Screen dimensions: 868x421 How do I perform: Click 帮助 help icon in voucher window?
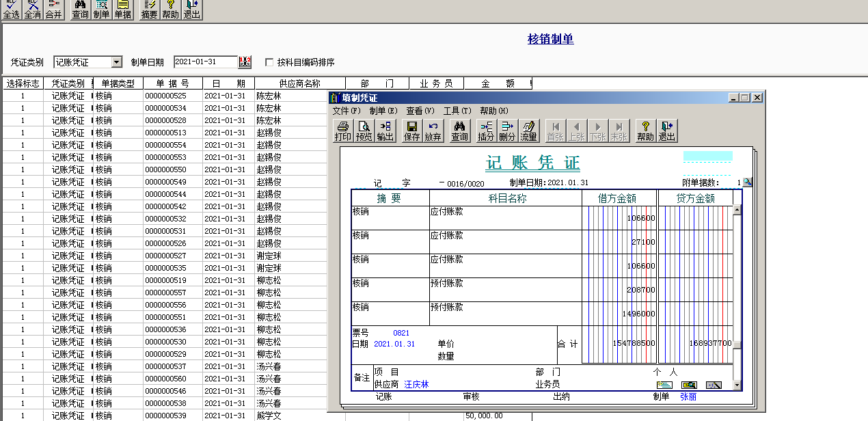pos(646,131)
